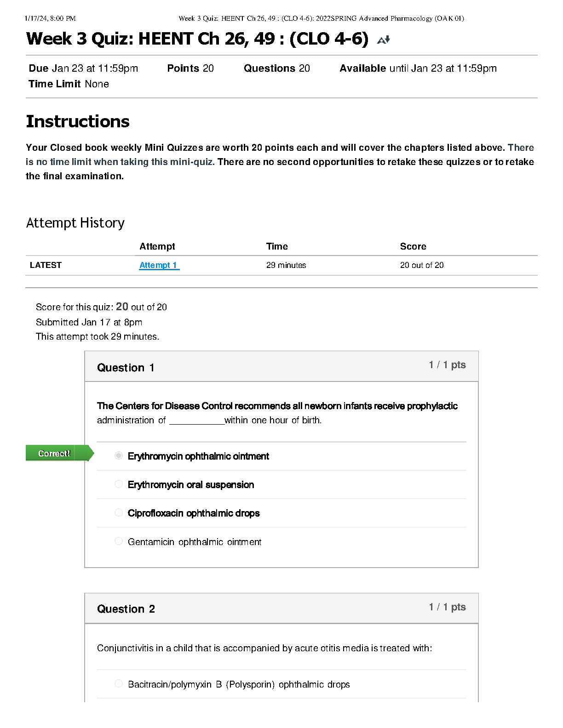
Task: Click the Time column header
Action: 277,246
